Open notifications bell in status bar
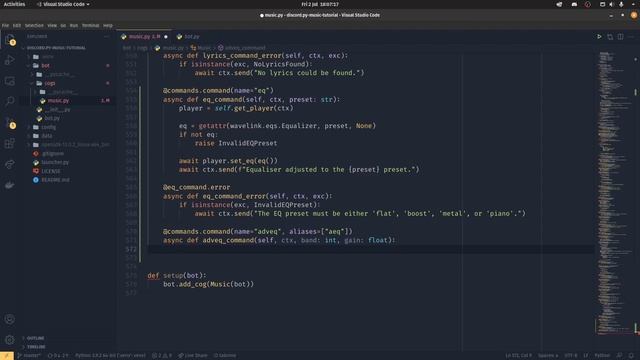Viewport: 640px width, 360px height. pyautogui.click(x=631, y=356)
